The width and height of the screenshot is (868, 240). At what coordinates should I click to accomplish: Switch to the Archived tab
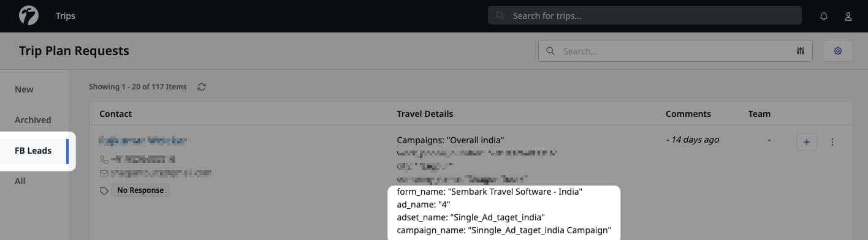32,120
